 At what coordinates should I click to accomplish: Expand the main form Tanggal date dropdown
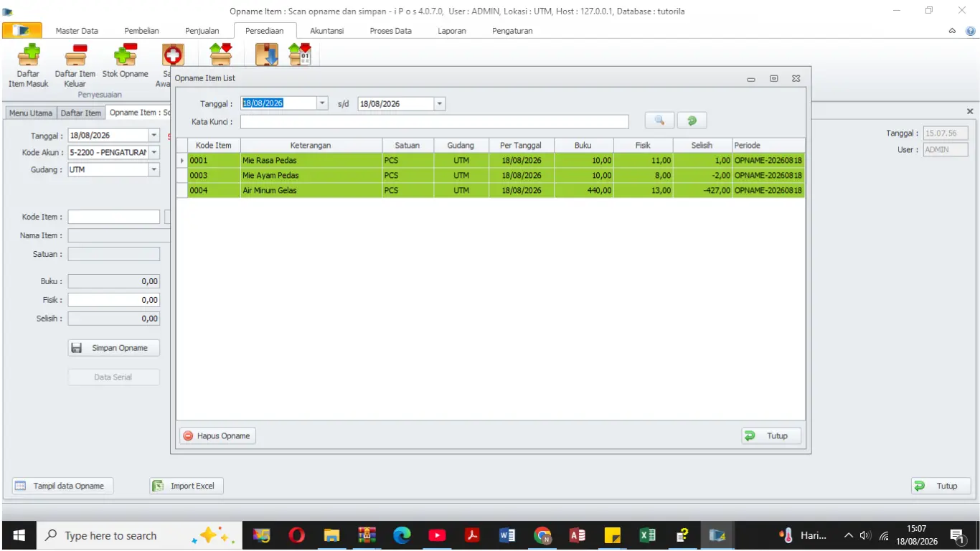154,136
